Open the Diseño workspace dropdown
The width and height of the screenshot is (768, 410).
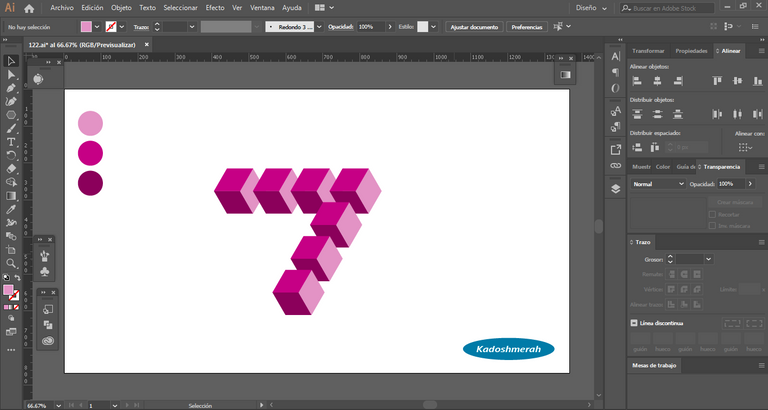click(x=590, y=7)
